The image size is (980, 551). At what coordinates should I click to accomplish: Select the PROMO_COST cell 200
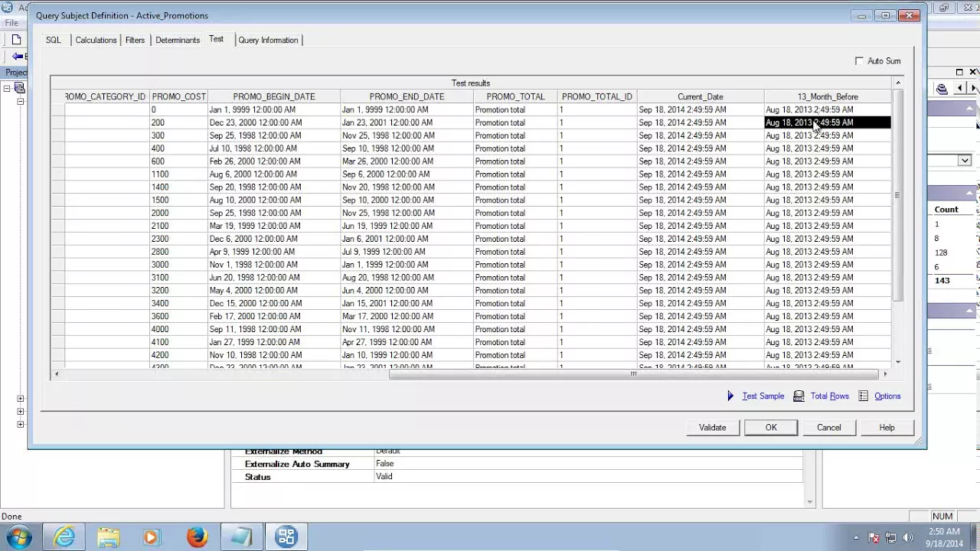coord(178,122)
